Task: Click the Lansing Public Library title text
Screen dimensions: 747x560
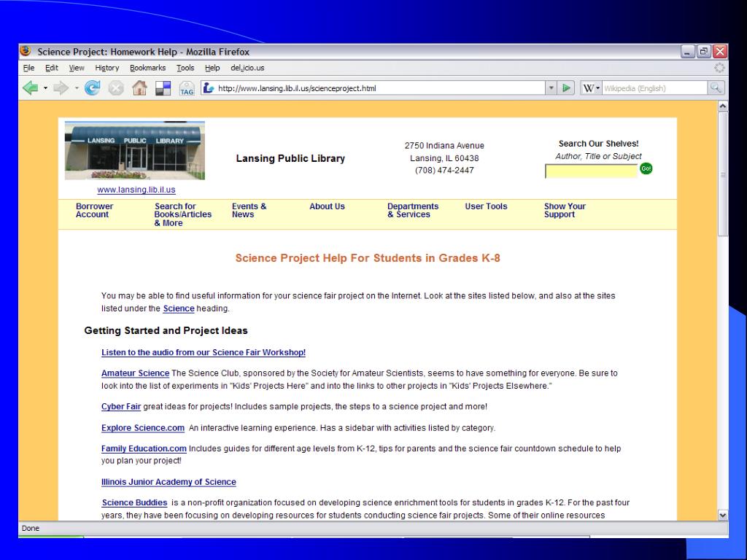Action: (290, 158)
